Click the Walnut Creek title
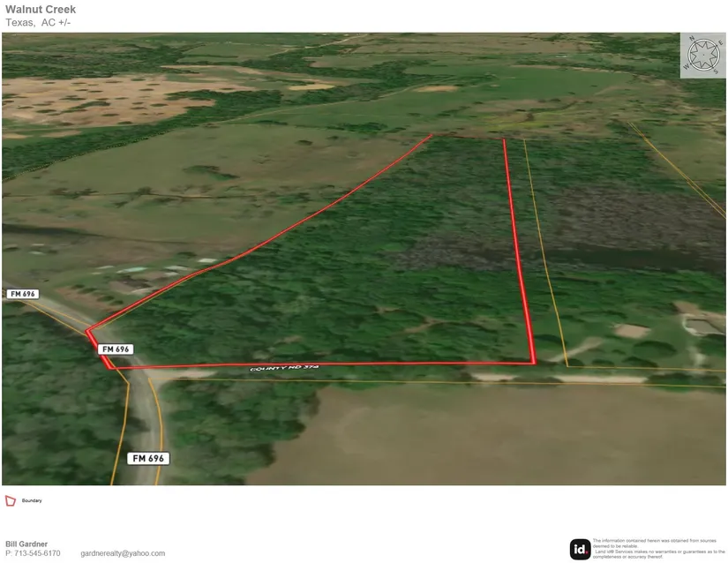Screen dimensions: 728x563 tap(40, 10)
